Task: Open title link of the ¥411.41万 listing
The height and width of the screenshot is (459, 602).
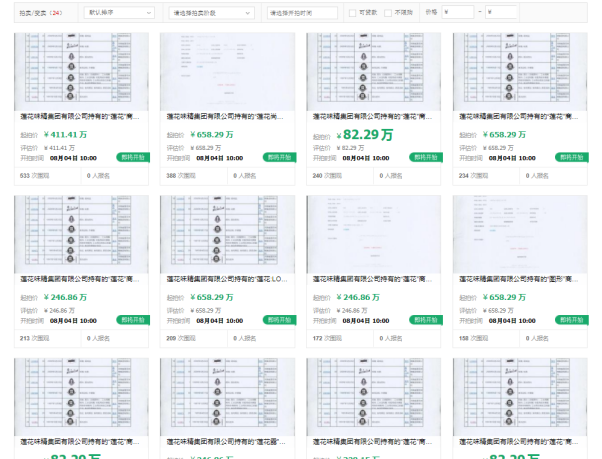Action: 80,116
